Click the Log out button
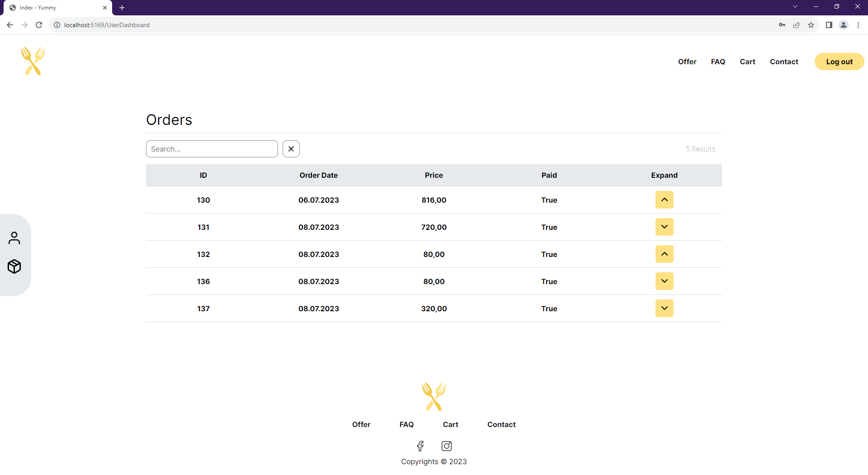 click(x=839, y=62)
